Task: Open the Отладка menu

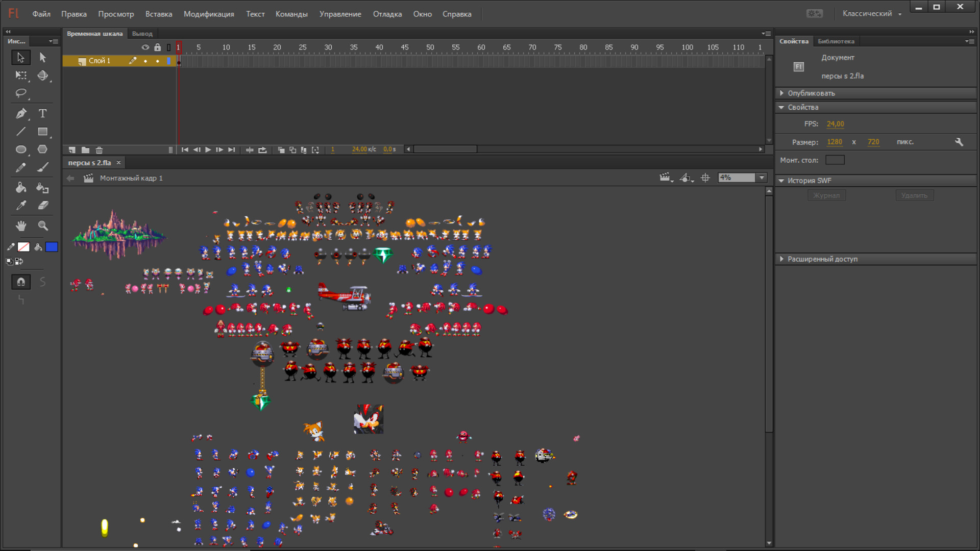Action: pyautogui.click(x=387, y=14)
